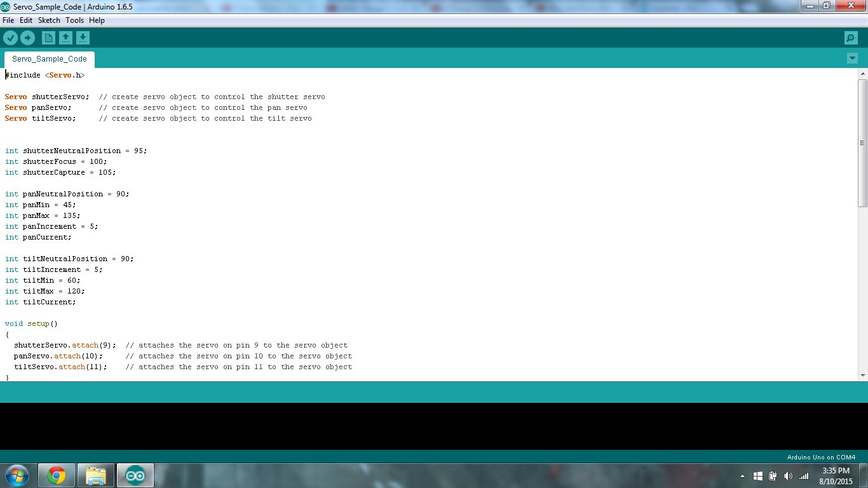Click the 'void setup()' line

31,323
